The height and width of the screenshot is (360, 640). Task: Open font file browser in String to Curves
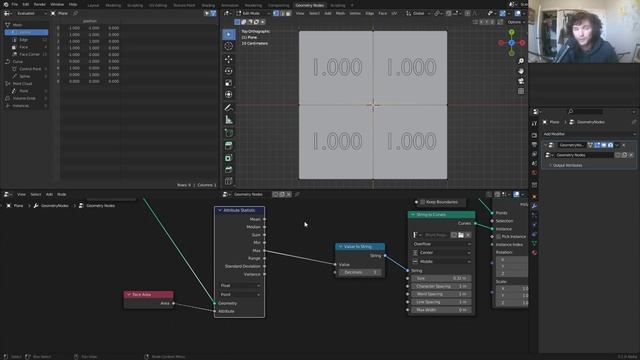point(461,235)
